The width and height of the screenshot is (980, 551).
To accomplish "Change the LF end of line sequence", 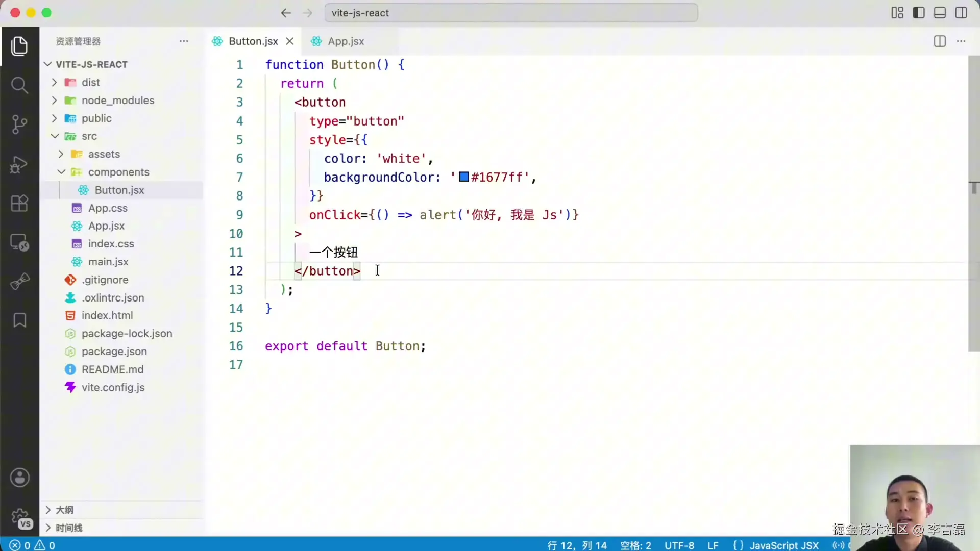I will pyautogui.click(x=713, y=545).
